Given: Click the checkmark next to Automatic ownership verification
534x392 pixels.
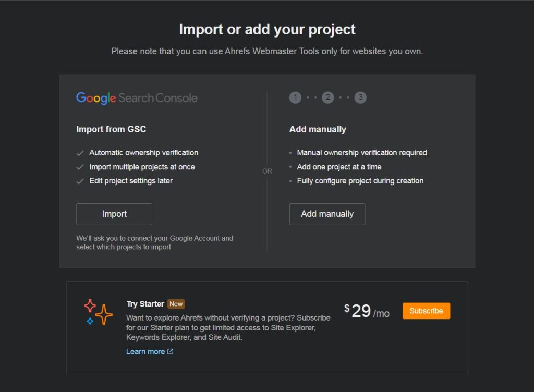Looking at the screenshot, I should (80, 153).
